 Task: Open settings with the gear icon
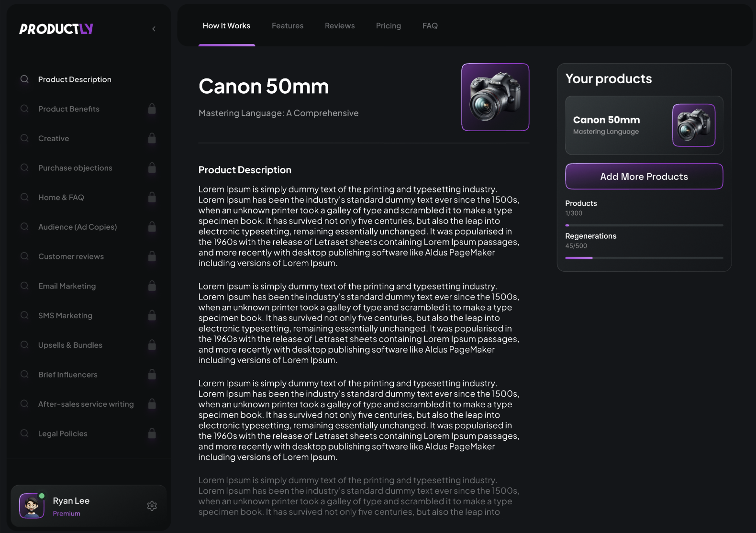pos(152,506)
